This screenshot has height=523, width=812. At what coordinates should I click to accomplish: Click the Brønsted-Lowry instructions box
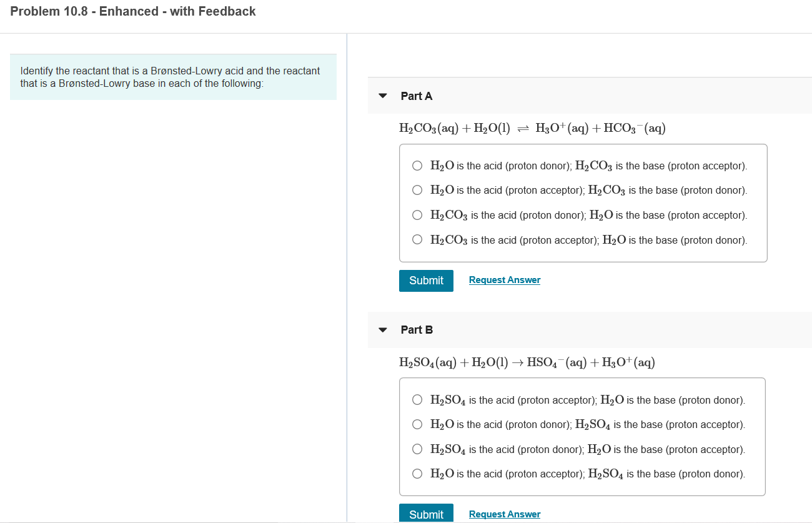point(173,77)
